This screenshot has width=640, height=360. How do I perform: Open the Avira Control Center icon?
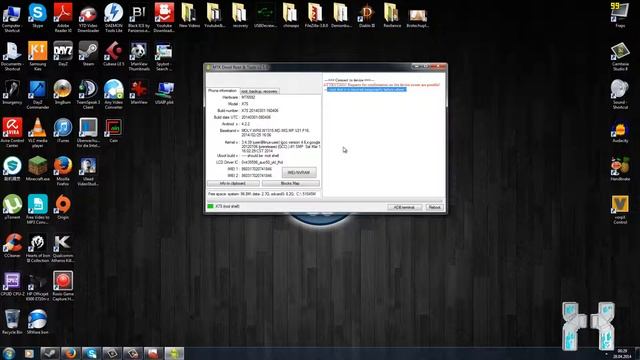[12, 133]
